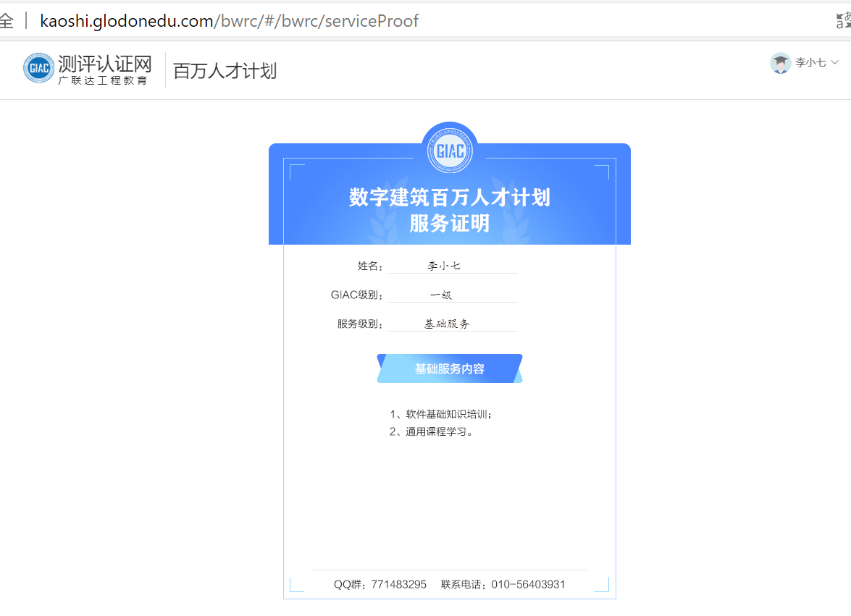Click the 服务级别 value 基础服务
Viewport: 851px width, 616px height.
447,324
